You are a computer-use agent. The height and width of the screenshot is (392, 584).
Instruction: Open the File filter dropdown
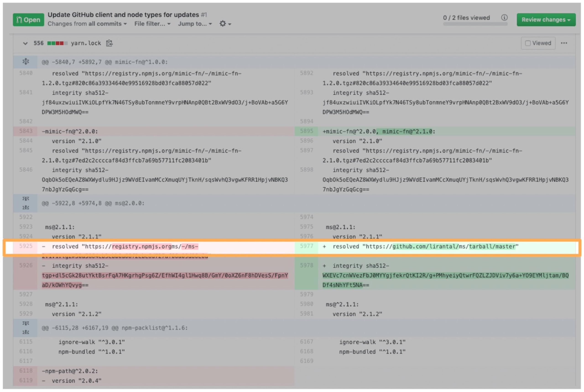[152, 24]
